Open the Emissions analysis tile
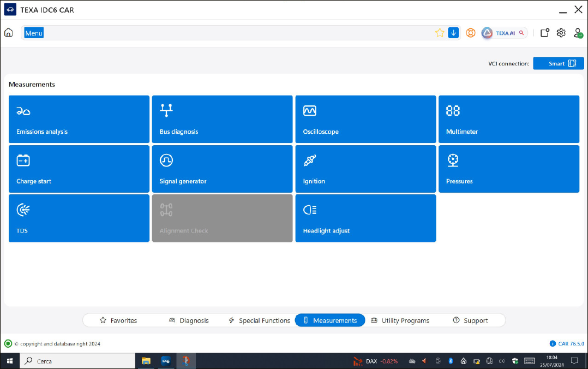Image resolution: width=588 pixels, height=369 pixels. [79, 119]
